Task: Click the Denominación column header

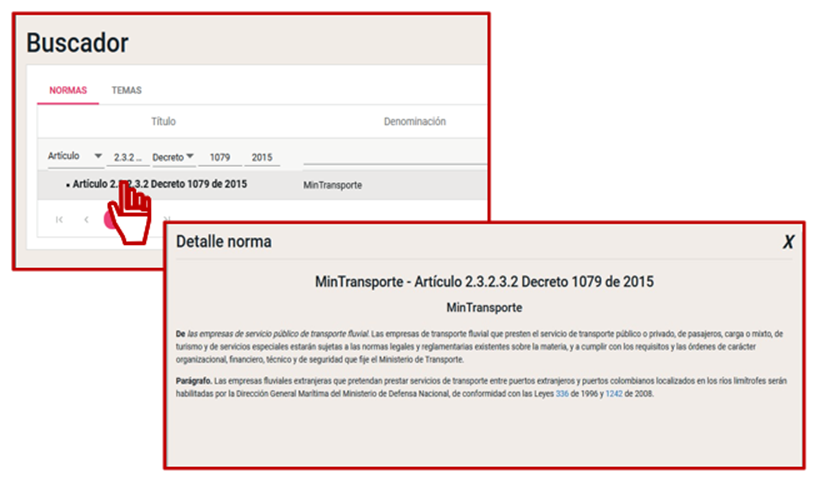Action: point(415,122)
